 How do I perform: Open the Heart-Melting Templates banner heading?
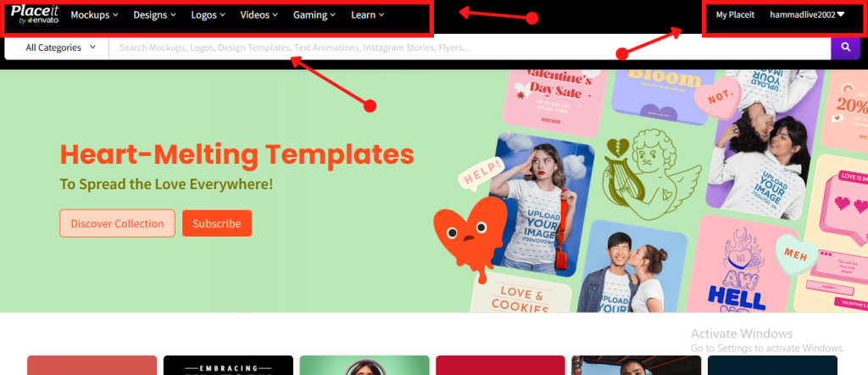(x=237, y=154)
